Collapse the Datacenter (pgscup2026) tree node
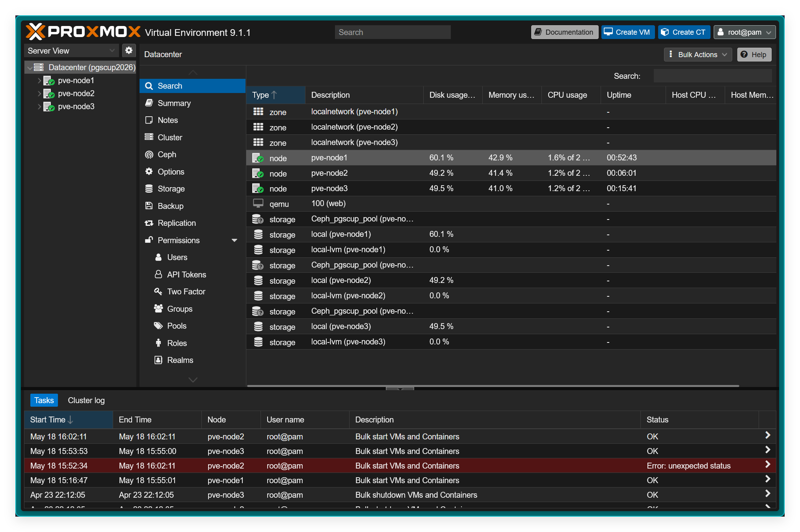Image resolution: width=800 pixels, height=532 pixels. pyautogui.click(x=30, y=68)
